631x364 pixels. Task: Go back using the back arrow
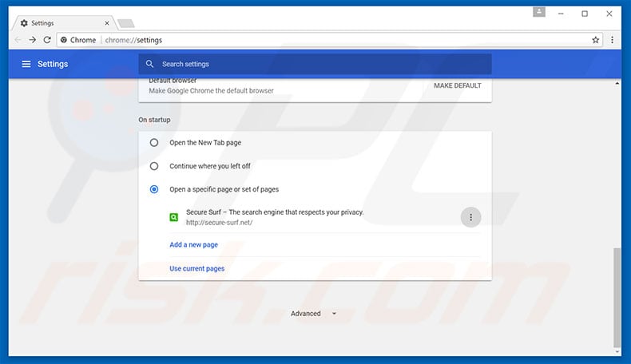pyautogui.click(x=18, y=40)
